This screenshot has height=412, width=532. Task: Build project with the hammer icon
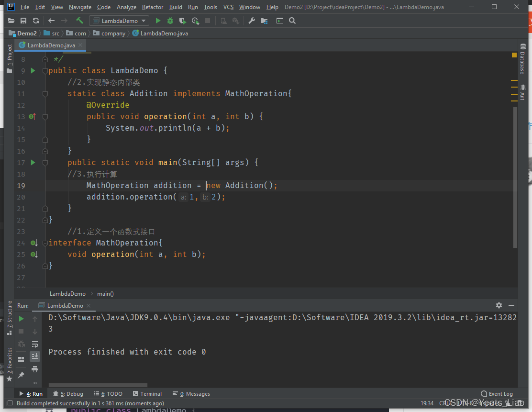80,21
